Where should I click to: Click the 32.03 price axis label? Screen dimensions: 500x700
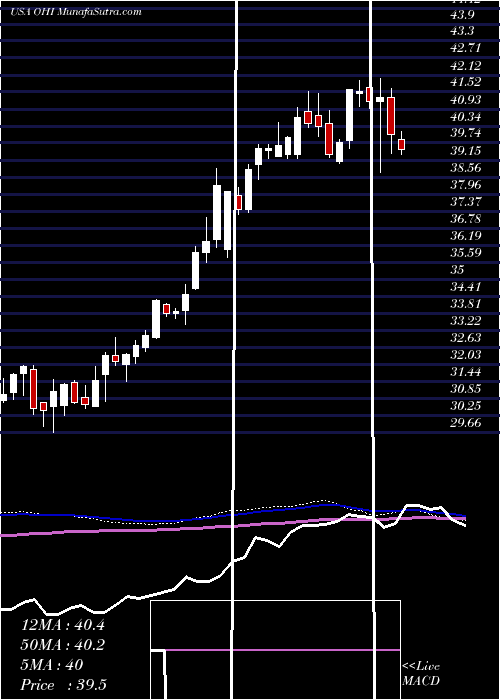pos(467,354)
